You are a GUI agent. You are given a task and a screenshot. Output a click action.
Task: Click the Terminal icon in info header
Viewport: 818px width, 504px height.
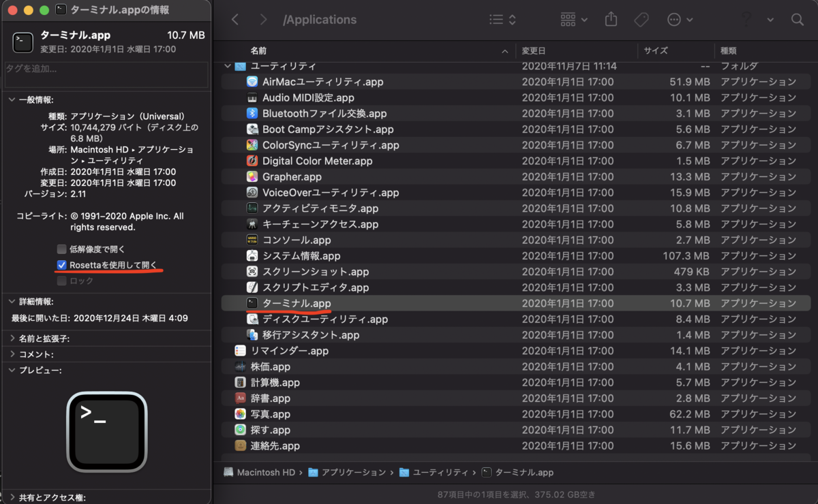pos(22,42)
